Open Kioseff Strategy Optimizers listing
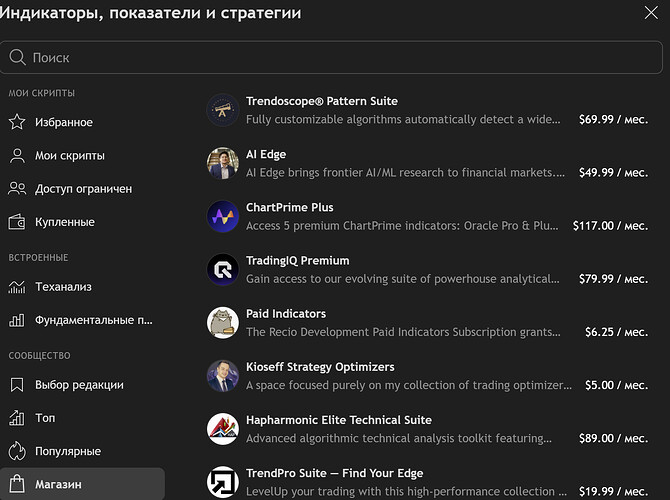 (320, 367)
